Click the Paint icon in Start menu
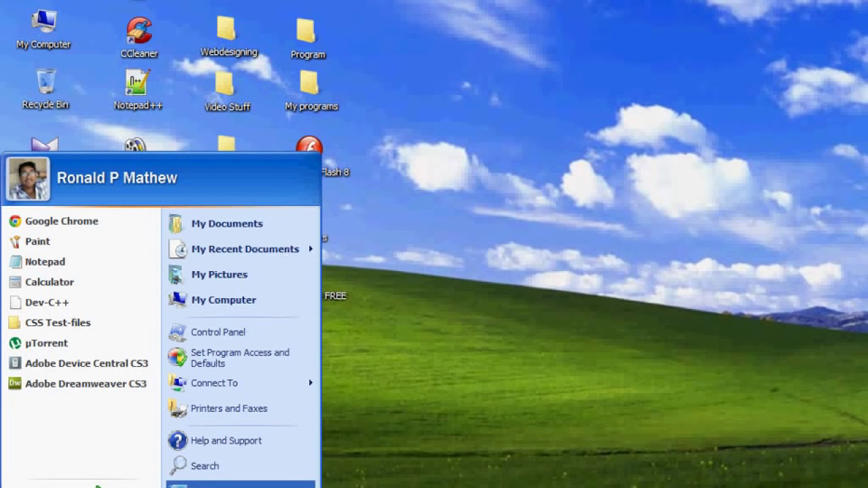The image size is (868, 488). pos(15,241)
